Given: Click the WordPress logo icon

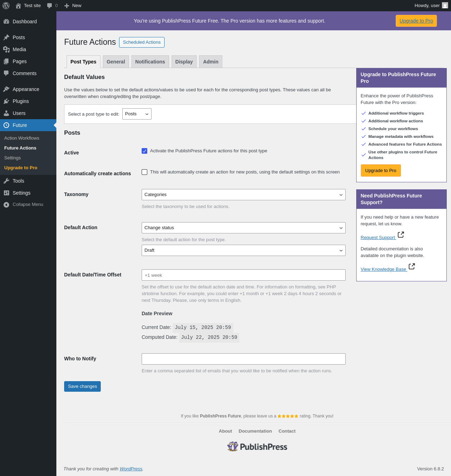Looking at the screenshot, I should (x=6, y=6).
